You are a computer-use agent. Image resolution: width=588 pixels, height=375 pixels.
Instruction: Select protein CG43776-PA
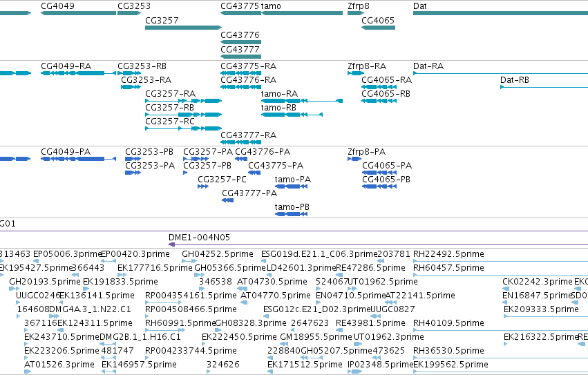[241, 159]
